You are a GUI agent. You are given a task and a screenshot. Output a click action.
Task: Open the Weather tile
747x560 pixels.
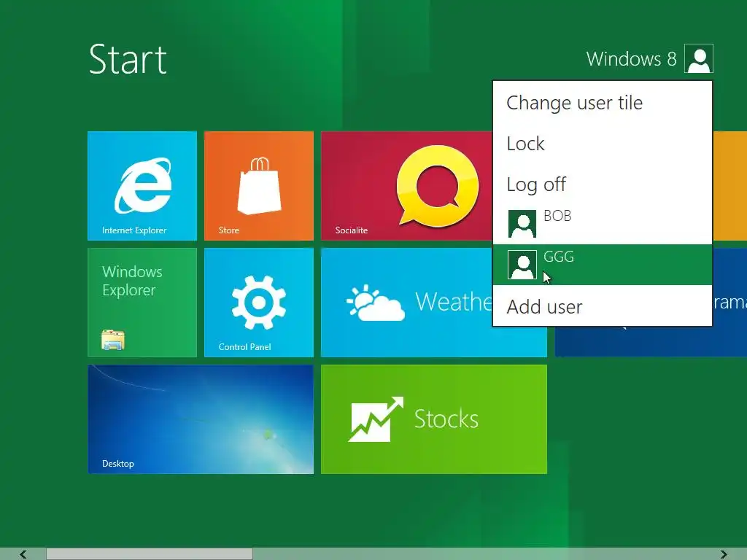(x=407, y=303)
